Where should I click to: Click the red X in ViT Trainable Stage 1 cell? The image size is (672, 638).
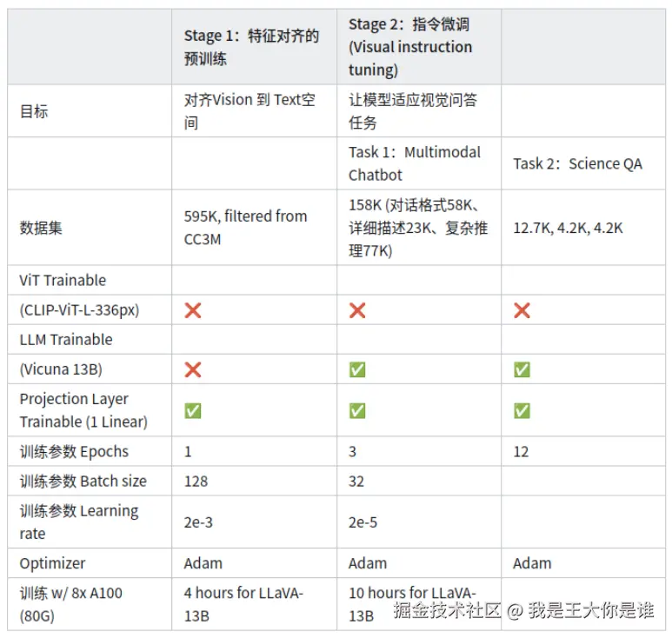coord(193,310)
